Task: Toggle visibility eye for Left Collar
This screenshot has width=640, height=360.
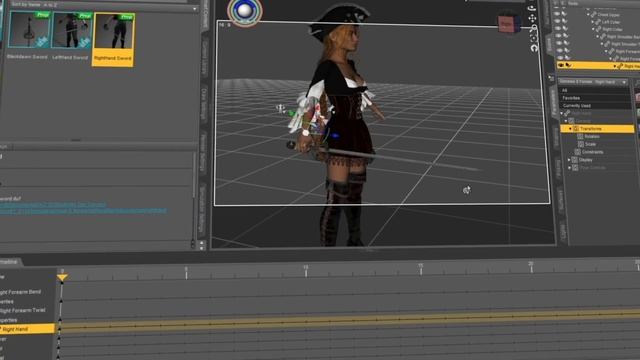Action: click(557, 21)
